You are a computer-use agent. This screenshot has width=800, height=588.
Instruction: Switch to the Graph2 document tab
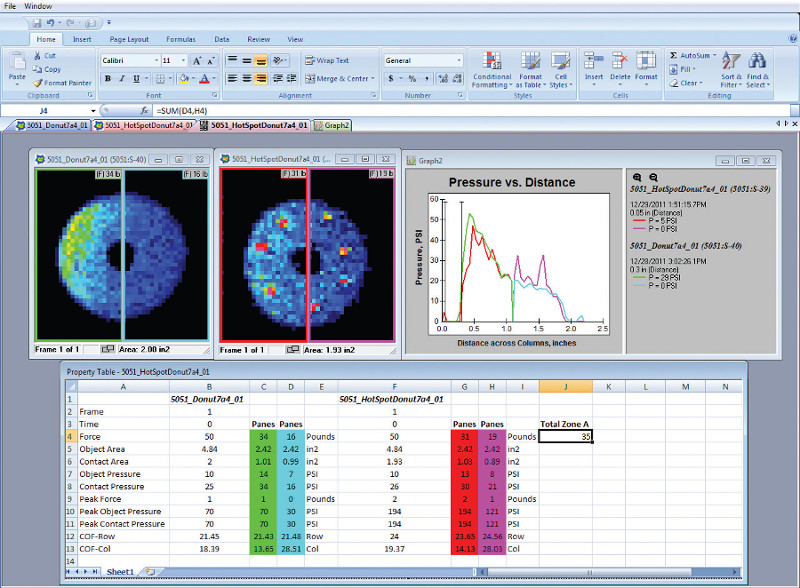[331, 126]
